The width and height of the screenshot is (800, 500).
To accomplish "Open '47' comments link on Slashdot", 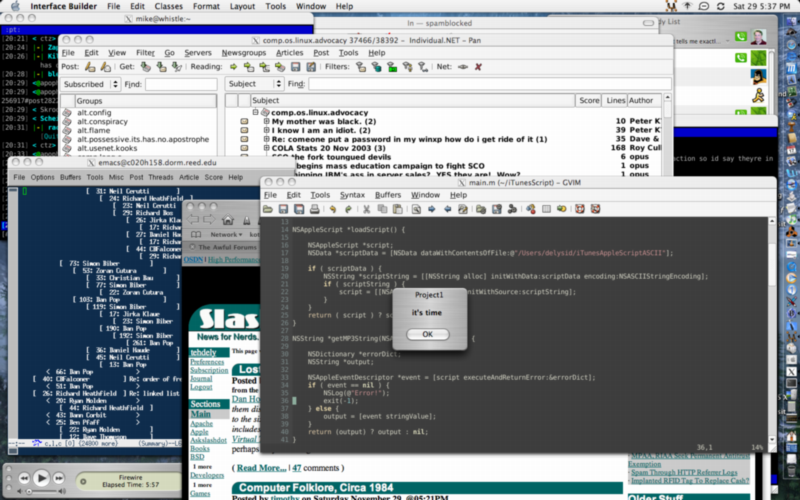I will [x=296, y=468].
